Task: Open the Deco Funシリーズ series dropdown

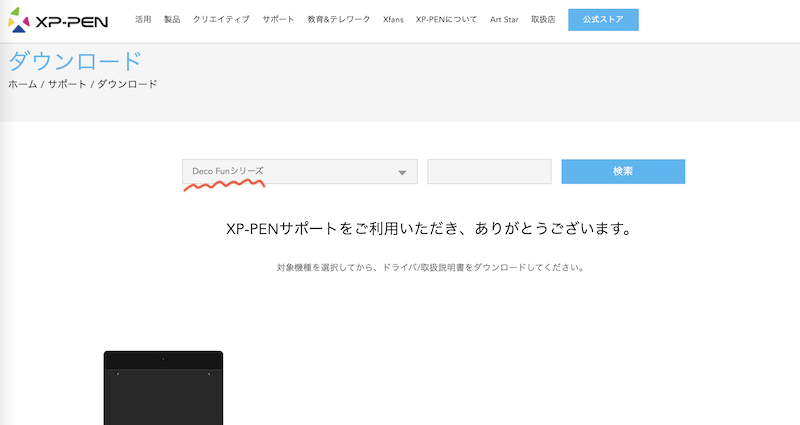Action: [x=290, y=172]
